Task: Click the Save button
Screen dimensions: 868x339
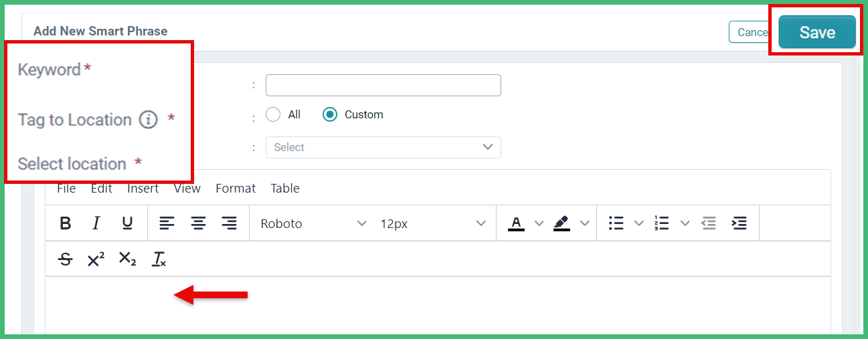Action: pos(817,32)
